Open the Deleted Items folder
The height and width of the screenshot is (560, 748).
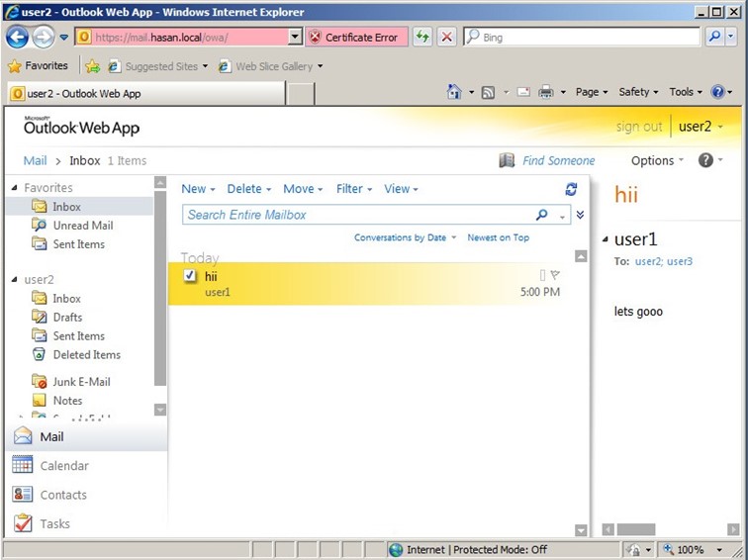(x=86, y=355)
